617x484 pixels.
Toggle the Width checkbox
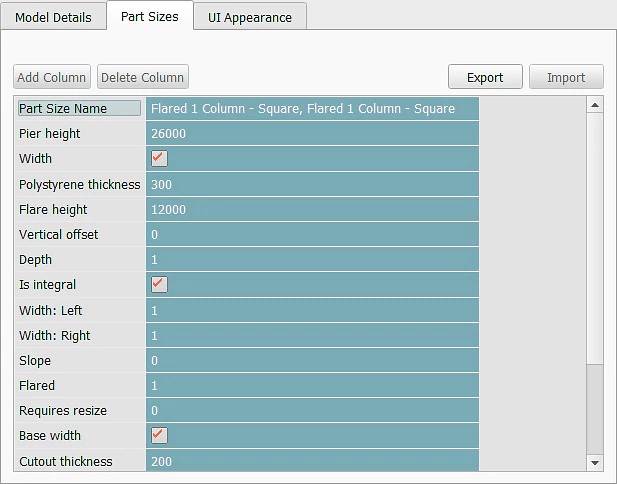(159, 158)
